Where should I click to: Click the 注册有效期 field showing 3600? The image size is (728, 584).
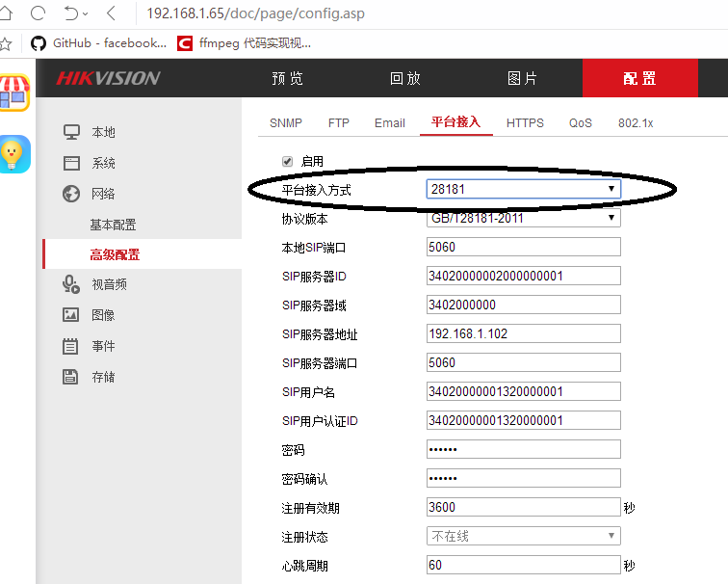[523, 507]
